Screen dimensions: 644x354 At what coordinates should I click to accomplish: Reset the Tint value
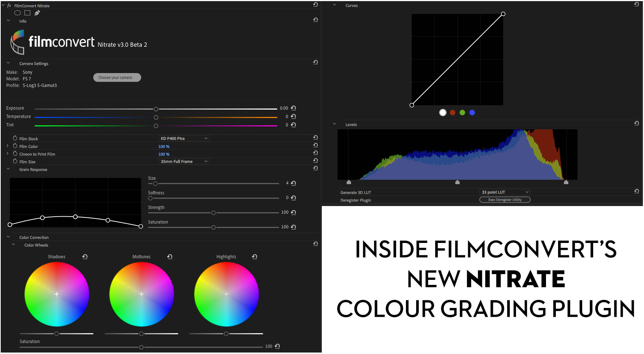point(293,125)
